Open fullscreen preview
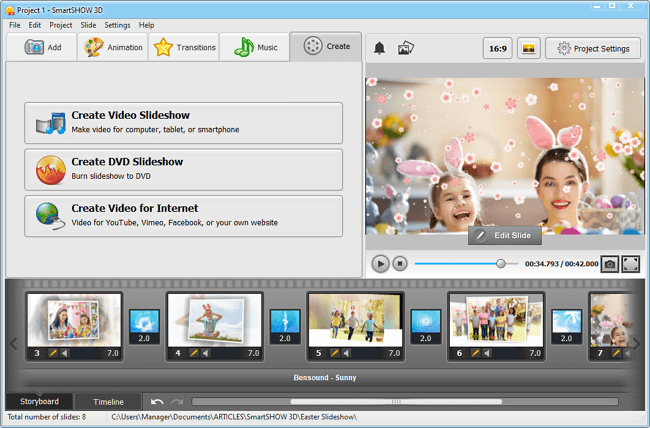650x428 pixels. click(630, 264)
